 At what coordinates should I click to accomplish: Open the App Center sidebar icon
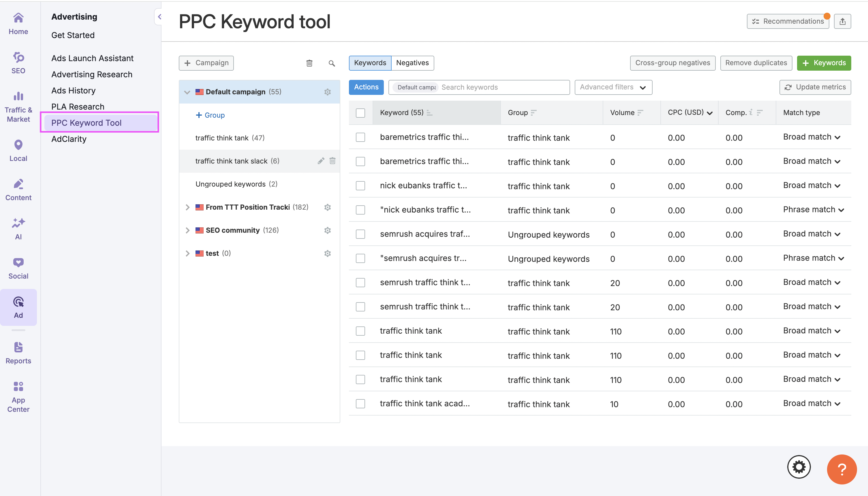coord(18,397)
